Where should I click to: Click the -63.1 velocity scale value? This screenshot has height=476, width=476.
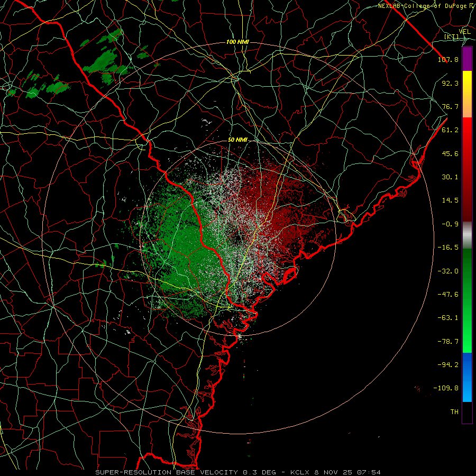point(448,318)
